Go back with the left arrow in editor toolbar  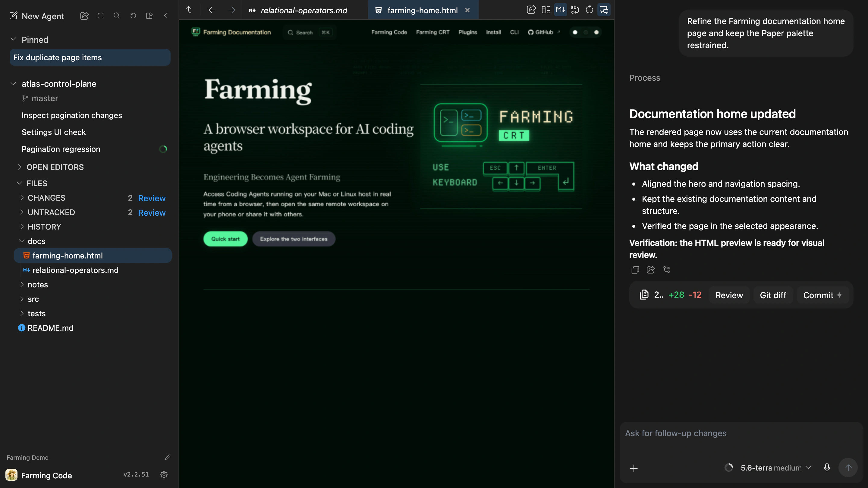(x=212, y=10)
